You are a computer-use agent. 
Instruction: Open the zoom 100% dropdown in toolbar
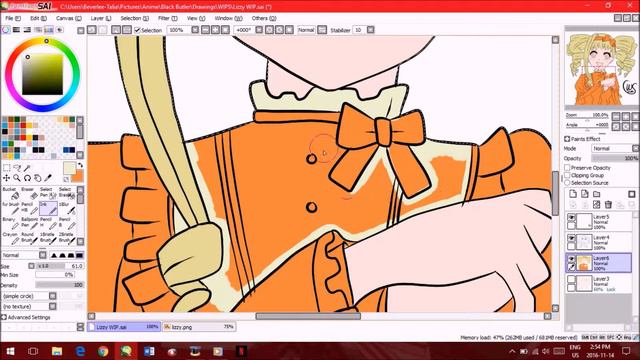pos(195,30)
